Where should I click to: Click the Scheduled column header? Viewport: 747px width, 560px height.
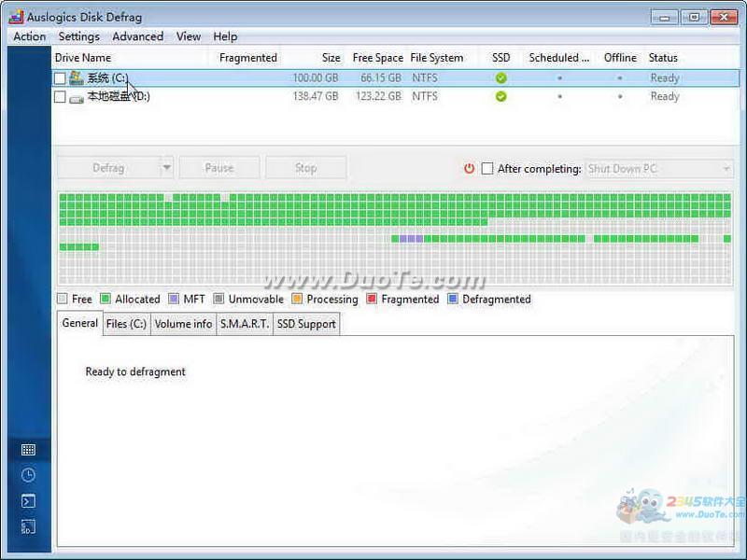(x=558, y=58)
